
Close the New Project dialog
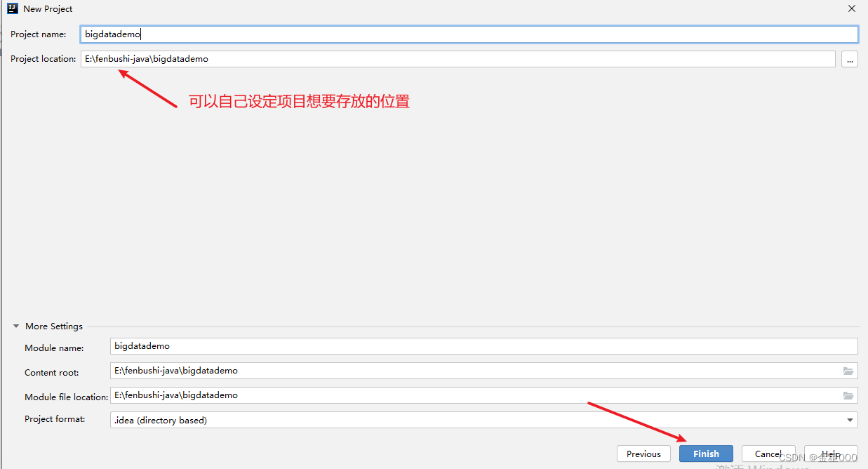pyautogui.click(x=851, y=8)
